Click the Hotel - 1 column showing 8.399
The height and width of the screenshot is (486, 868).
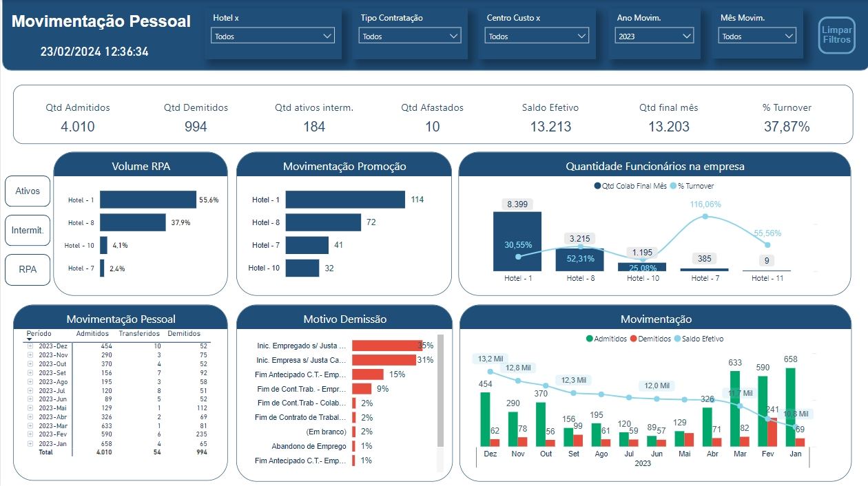coord(517,241)
